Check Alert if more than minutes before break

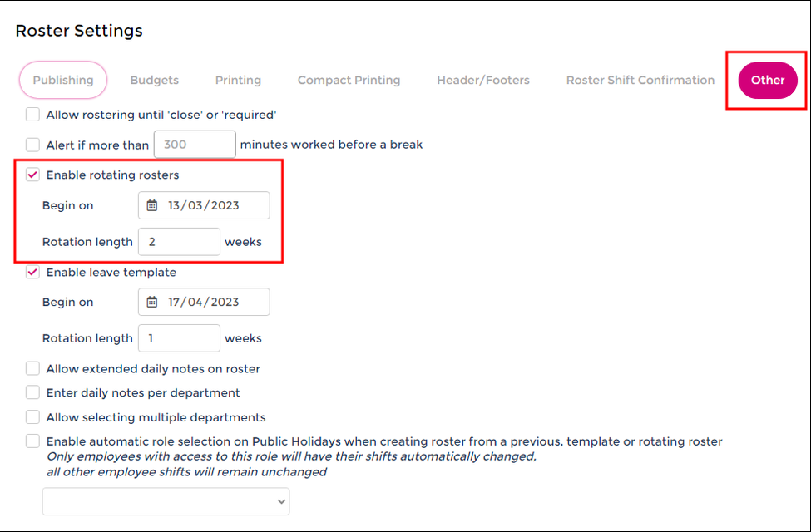(32, 144)
